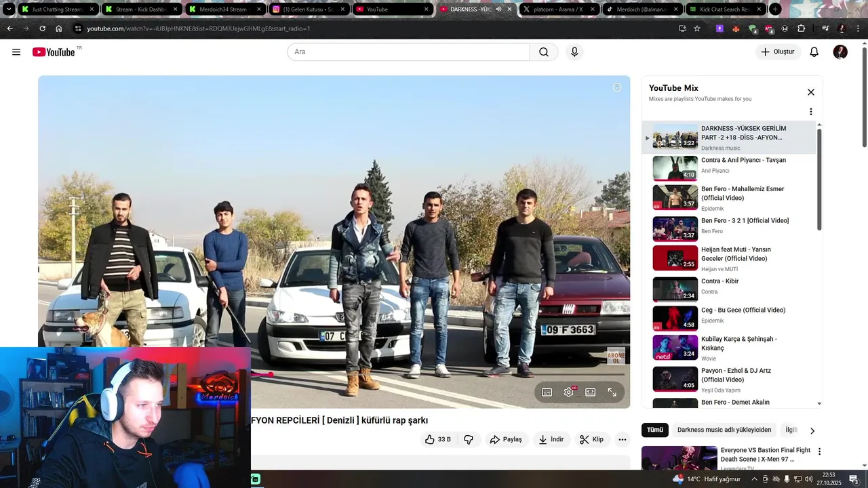Toggle subtitles in the video player
This screenshot has width=868, height=488.
coord(547,392)
